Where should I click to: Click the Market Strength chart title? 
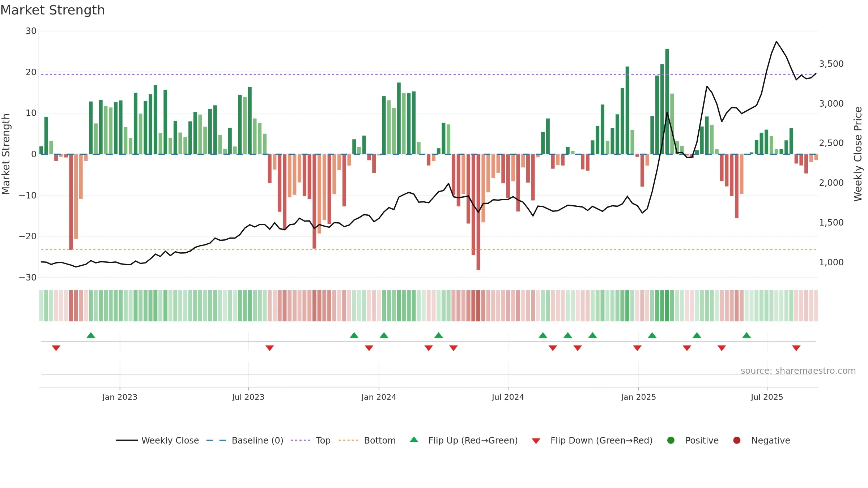coord(52,10)
